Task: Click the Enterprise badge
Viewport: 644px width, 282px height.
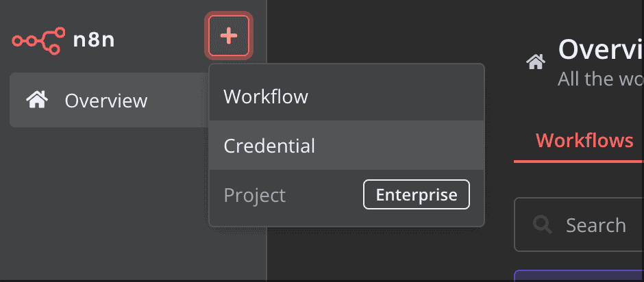Action: [416, 195]
